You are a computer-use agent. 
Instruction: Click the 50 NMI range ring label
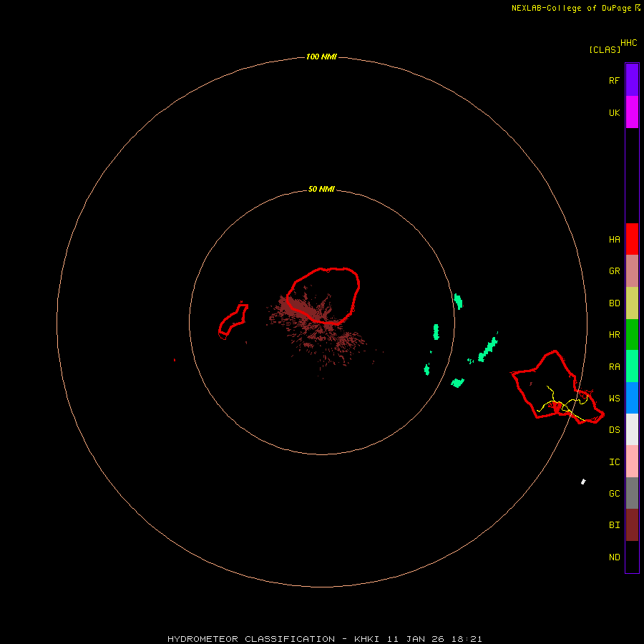(321, 189)
